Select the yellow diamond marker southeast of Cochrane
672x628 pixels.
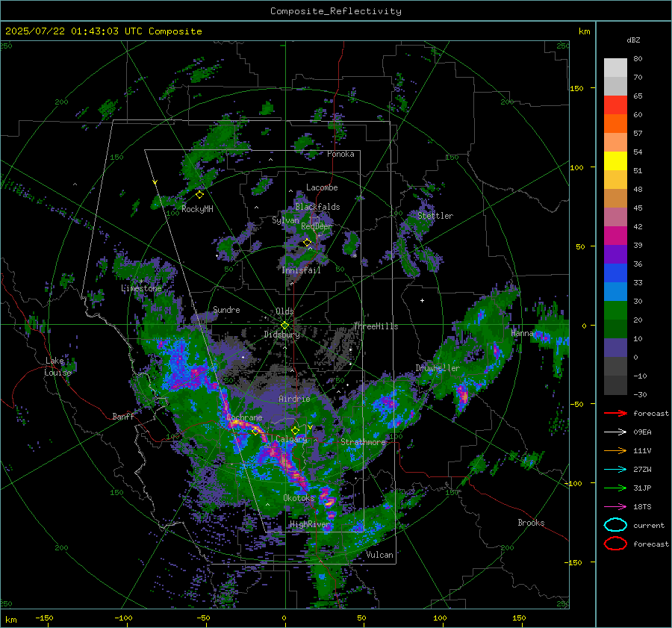coord(255,432)
